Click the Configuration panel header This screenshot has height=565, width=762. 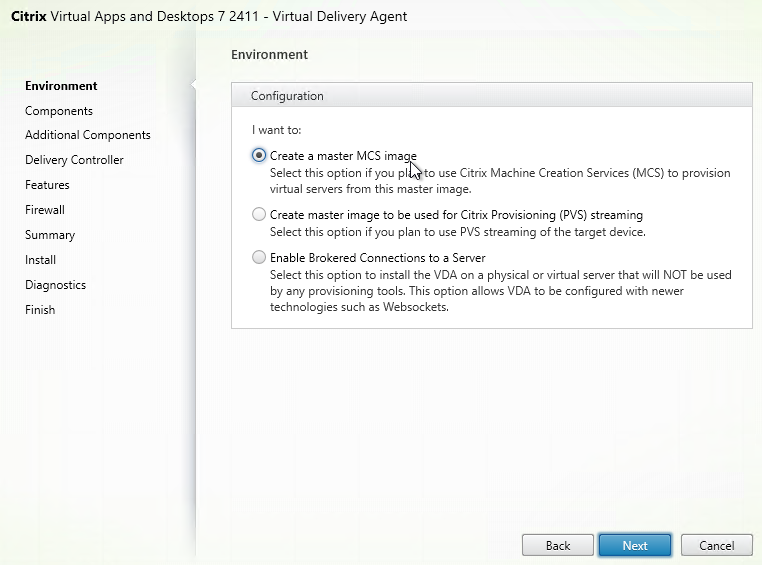(x=492, y=95)
